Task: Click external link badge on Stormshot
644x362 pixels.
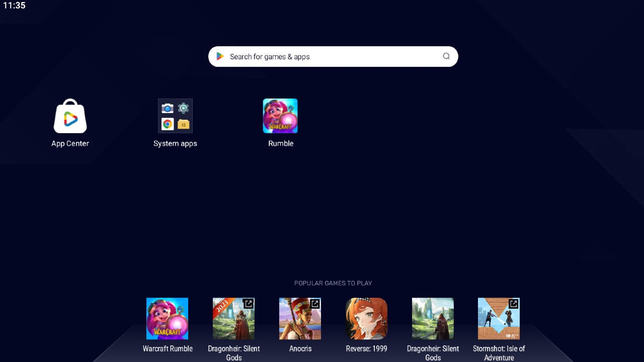Action: [x=514, y=304]
